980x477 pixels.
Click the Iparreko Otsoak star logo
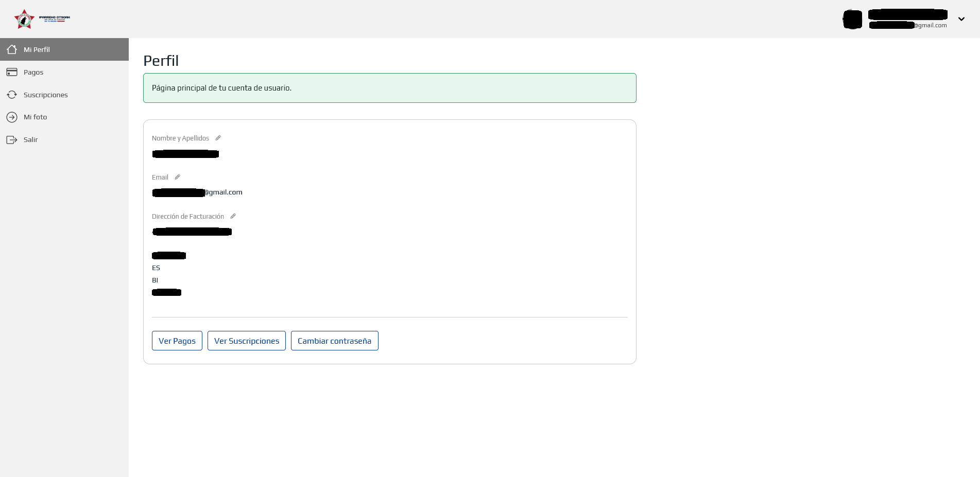[x=24, y=19]
